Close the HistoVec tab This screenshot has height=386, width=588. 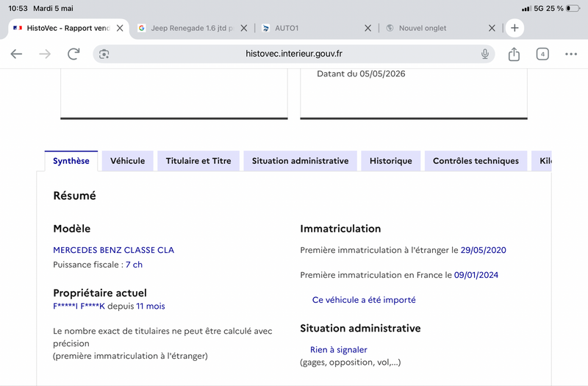(x=120, y=28)
